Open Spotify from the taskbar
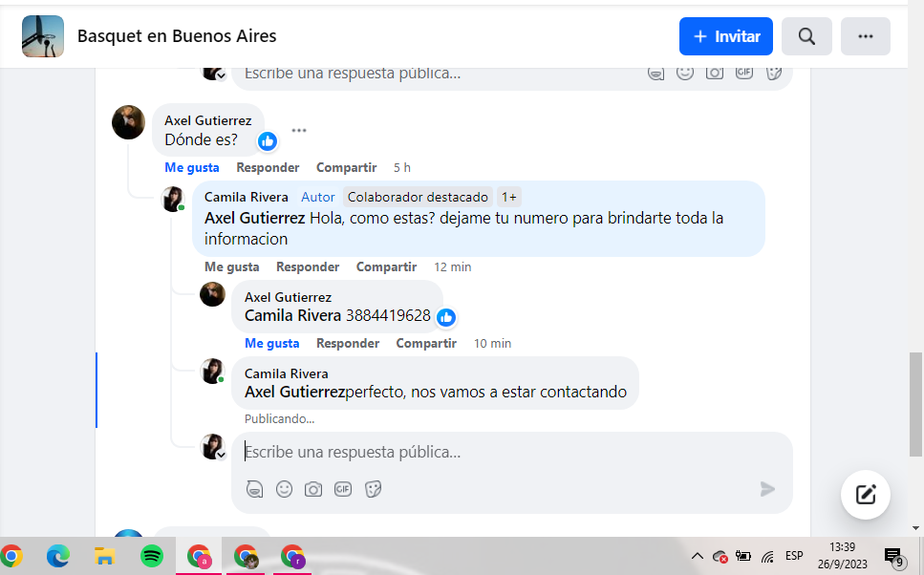Image resolution: width=924 pixels, height=575 pixels. [152, 556]
